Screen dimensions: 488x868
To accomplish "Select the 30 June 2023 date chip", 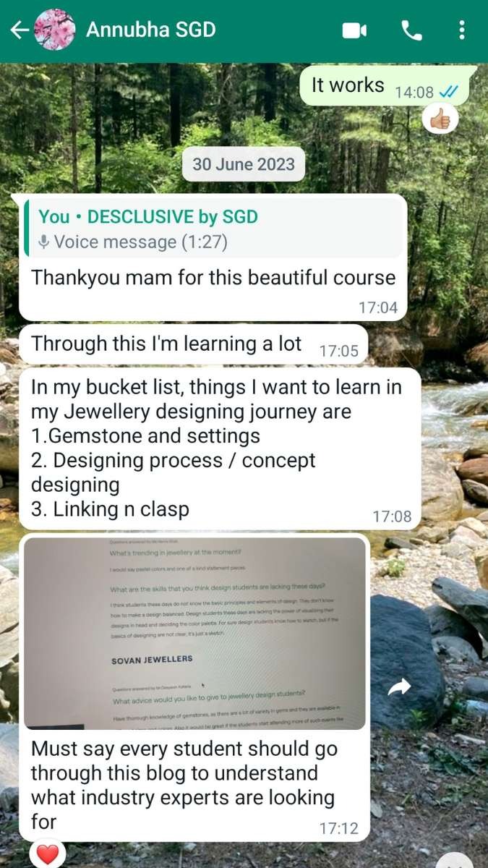I will (243, 164).
